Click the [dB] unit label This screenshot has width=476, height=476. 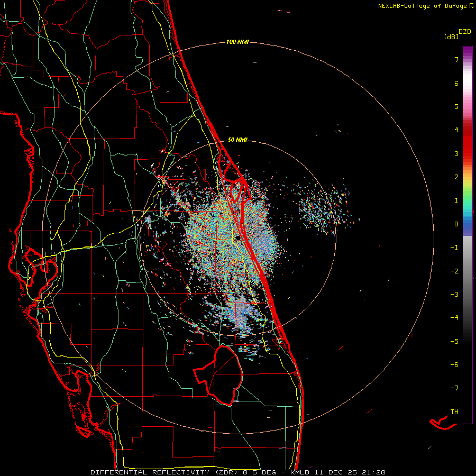click(x=451, y=36)
